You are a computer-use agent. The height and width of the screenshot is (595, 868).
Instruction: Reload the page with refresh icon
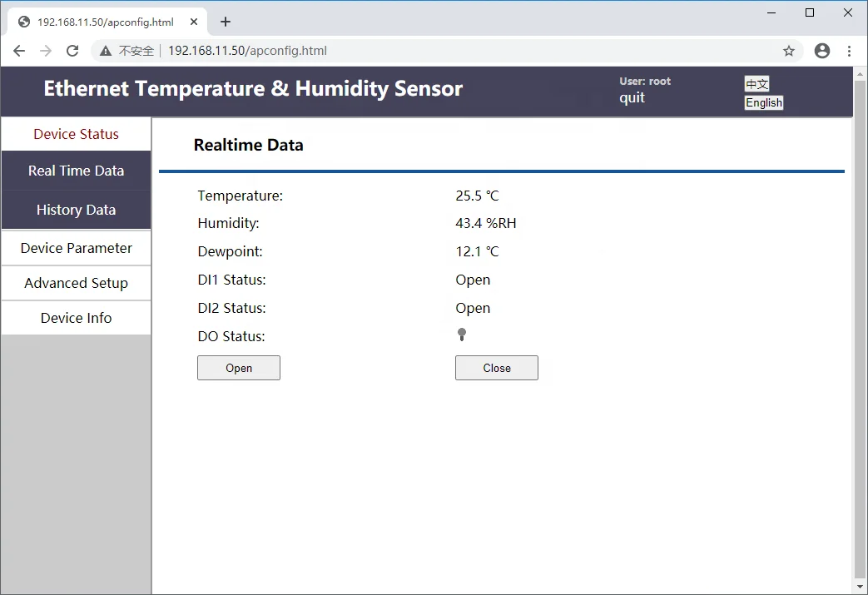[72, 51]
